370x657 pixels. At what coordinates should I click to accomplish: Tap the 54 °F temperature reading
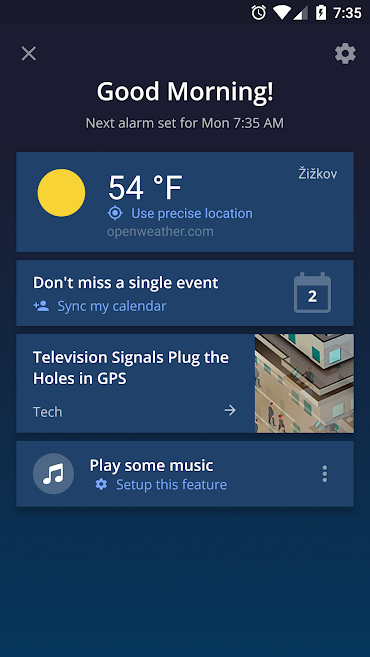pos(145,187)
